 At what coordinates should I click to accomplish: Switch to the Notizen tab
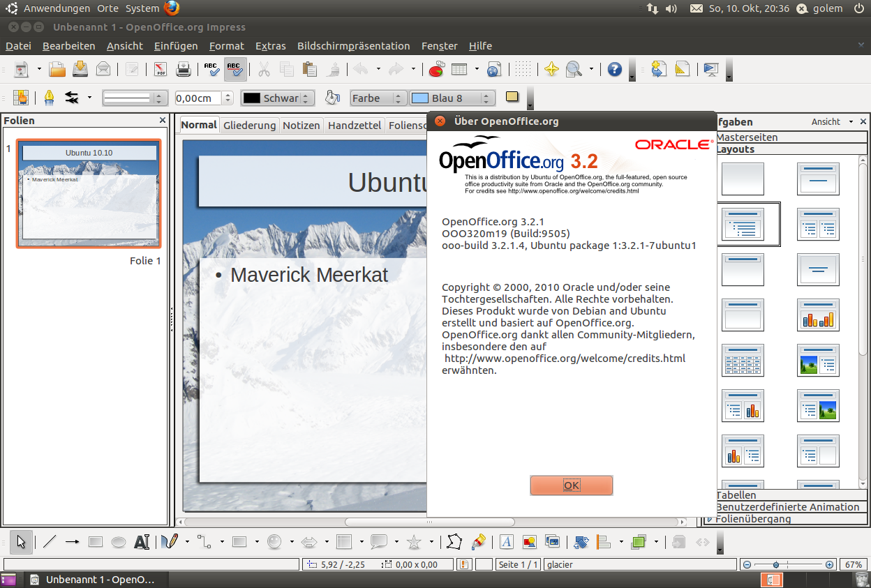coord(301,126)
